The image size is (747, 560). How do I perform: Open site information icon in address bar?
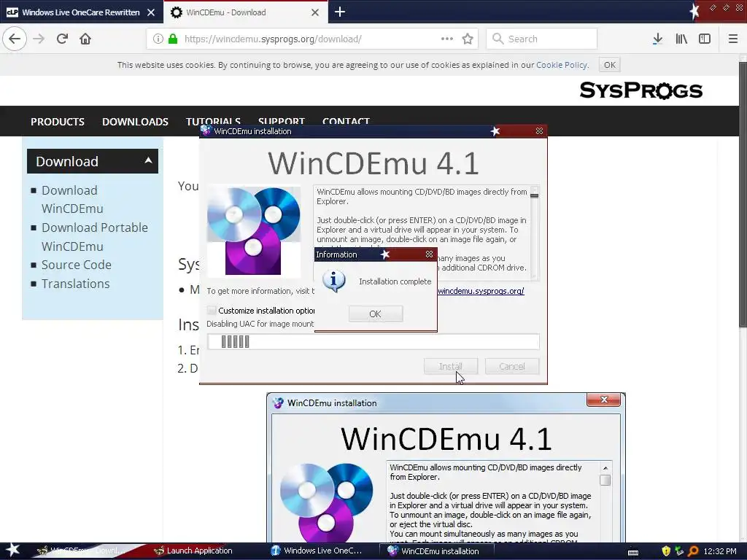point(158,39)
